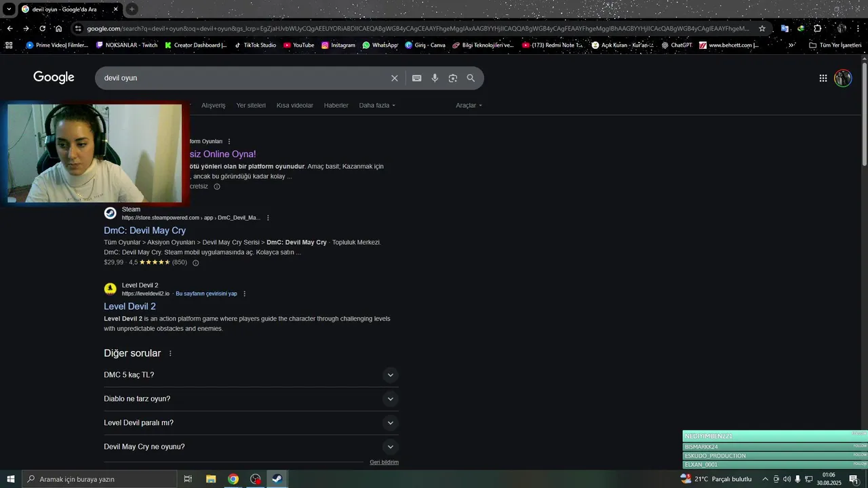Switch to the Yer siteleri tab
This screenshot has height=488, width=868.
[251, 105]
